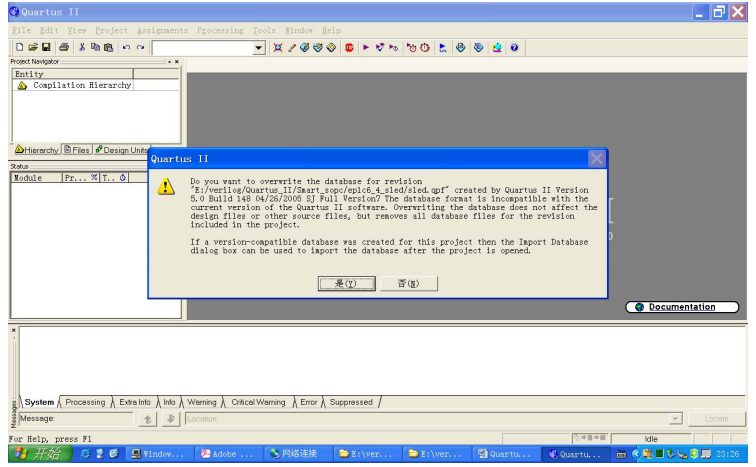This screenshot has width=756, height=467.
Task: Click the taskbar clock showing 23:26
Action: [728, 454]
